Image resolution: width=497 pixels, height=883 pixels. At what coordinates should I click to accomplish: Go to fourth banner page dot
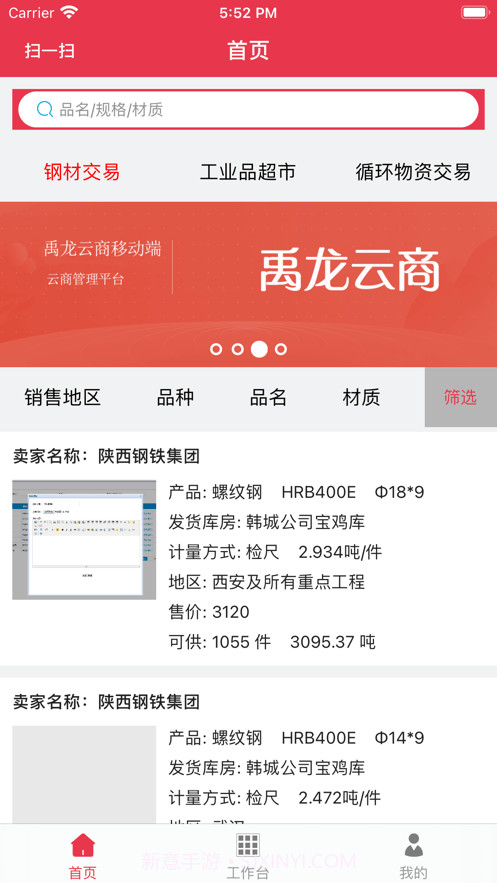coord(281,349)
